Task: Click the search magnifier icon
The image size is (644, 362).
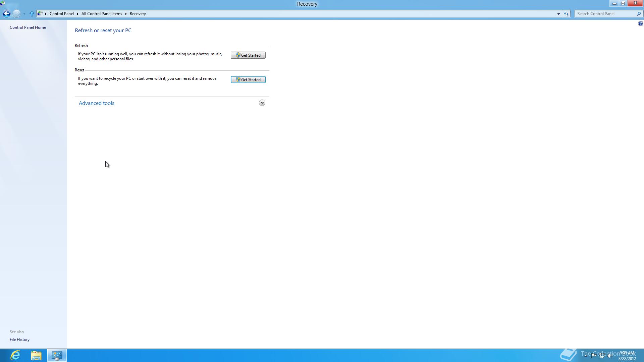Action: 639,14
